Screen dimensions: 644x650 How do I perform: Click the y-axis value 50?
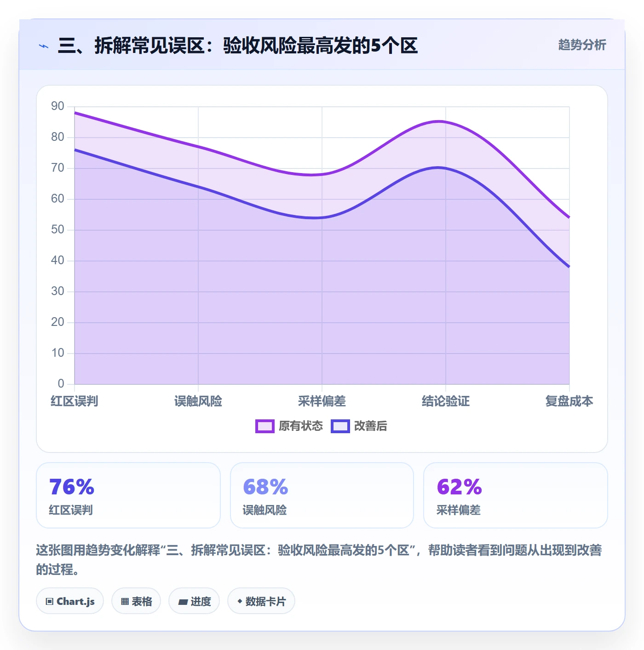pos(57,230)
